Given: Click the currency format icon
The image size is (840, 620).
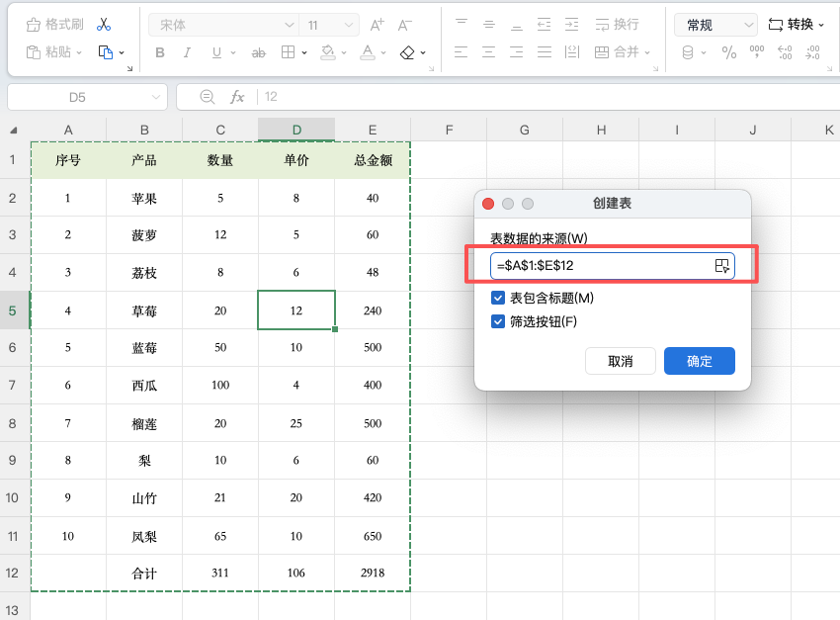Looking at the screenshot, I should pos(688,52).
